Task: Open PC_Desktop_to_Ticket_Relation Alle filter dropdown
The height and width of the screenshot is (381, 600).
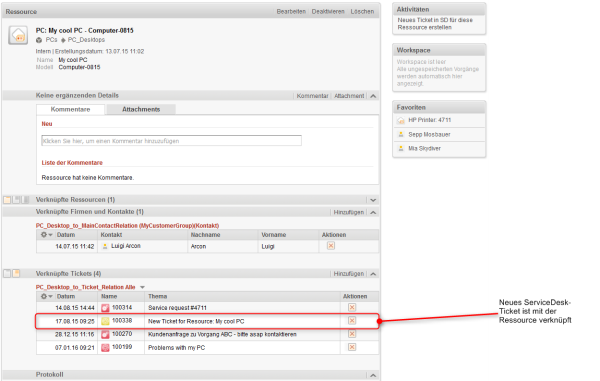Action: [142, 287]
